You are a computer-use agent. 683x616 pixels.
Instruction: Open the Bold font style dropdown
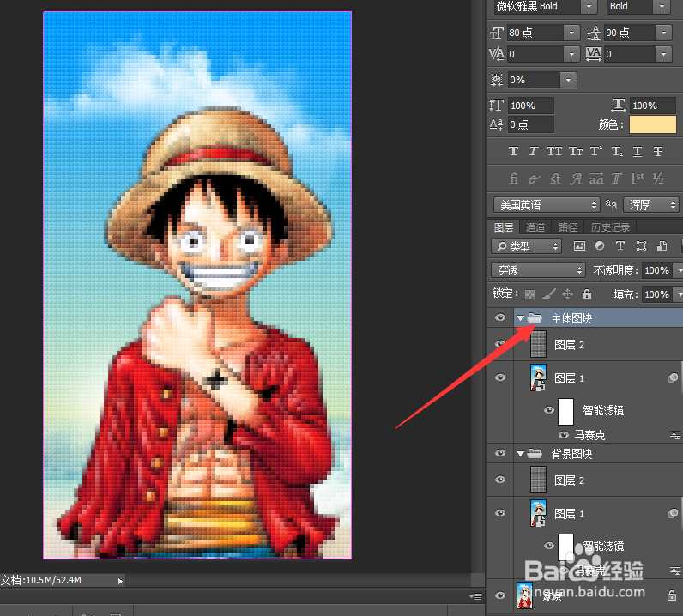click(x=662, y=7)
